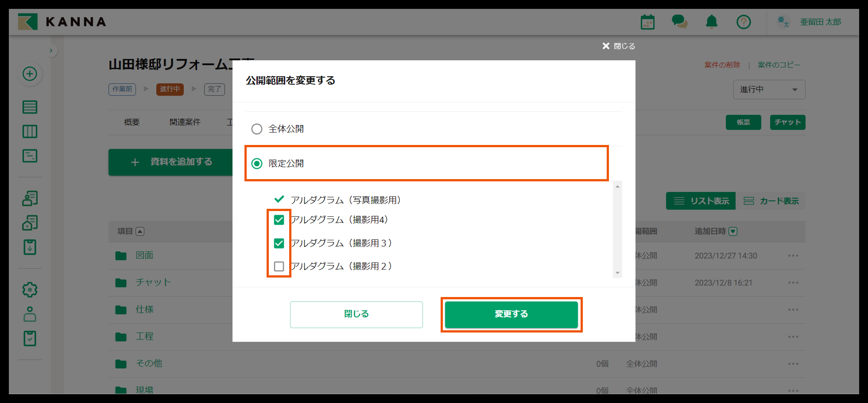
Task: Click the user profile icon in sidebar
Action: (30, 314)
